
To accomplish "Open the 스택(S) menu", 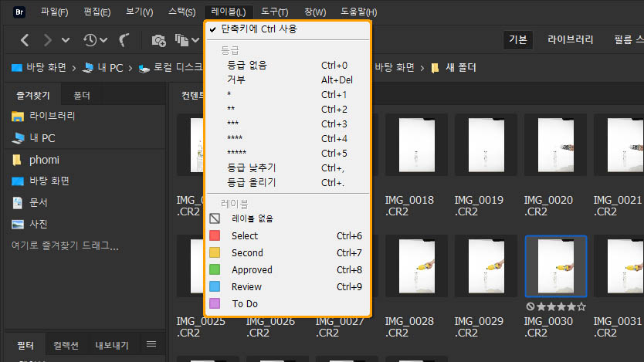I will click(x=182, y=12).
